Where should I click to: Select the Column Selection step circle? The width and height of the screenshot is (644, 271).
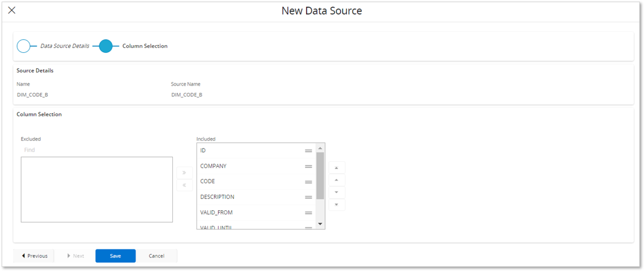coord(106,46)
